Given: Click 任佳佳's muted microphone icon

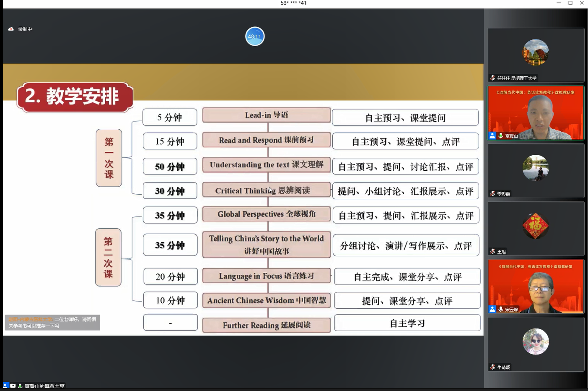Looking at the screenshot, I should click(x=493, y=78).
